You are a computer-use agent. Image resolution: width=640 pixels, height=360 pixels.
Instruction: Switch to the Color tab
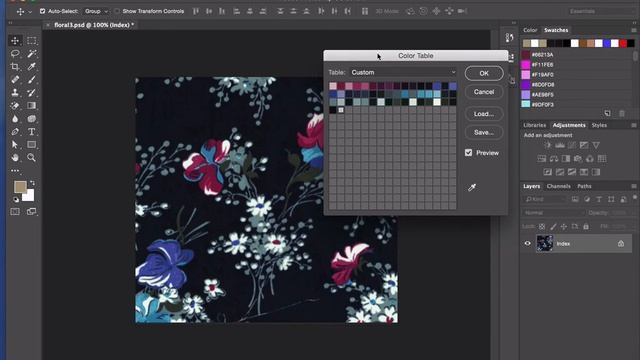point(530,30)
